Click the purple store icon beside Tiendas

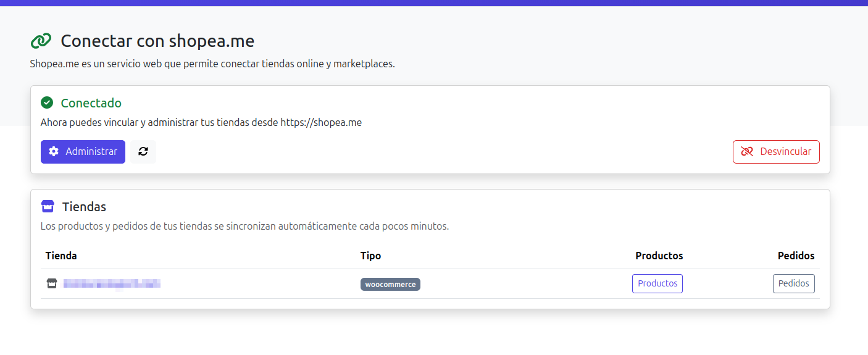[x=48, y=206]
